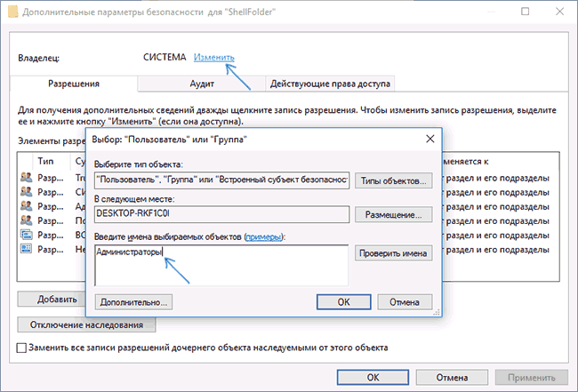Click main window Отмена button
The width and height of the screenshot is (578, 392).
click(x=452, y=378)
